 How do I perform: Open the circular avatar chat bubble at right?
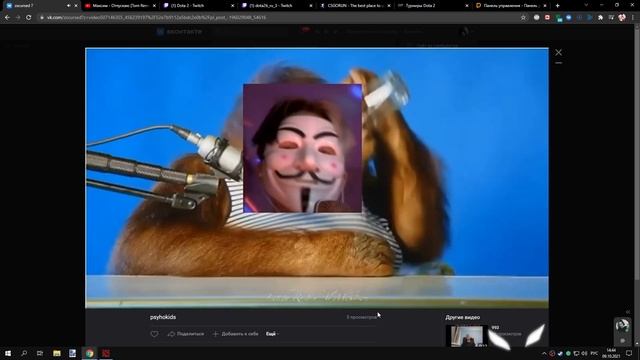coord(622,325)
